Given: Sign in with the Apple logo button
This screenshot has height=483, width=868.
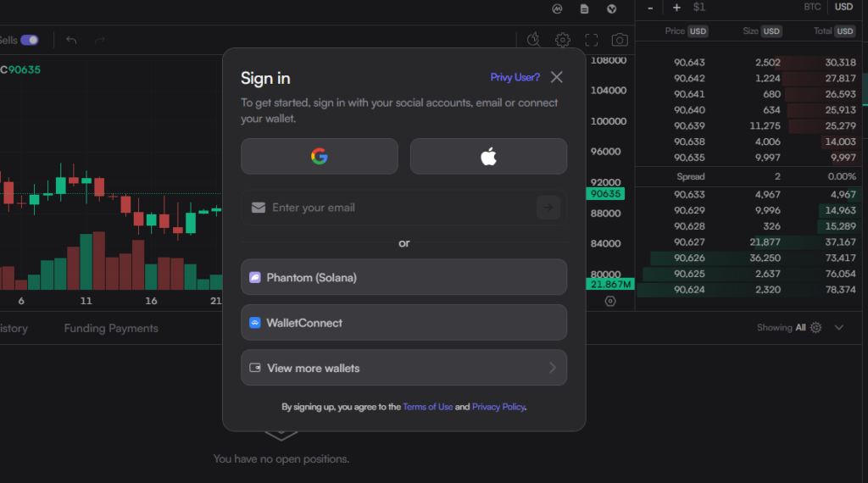Looking at the screenshot, I should point(488,156).
